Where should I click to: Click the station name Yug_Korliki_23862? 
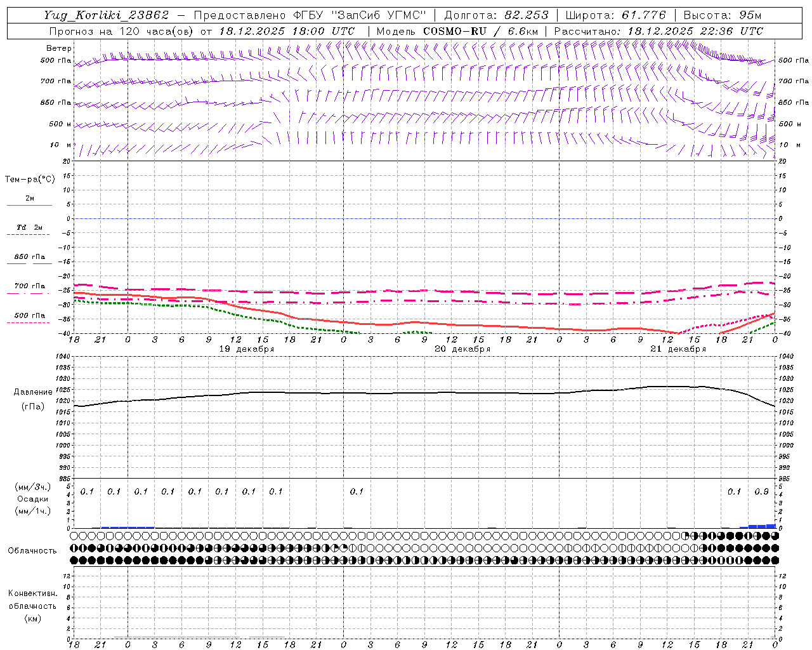107,15
